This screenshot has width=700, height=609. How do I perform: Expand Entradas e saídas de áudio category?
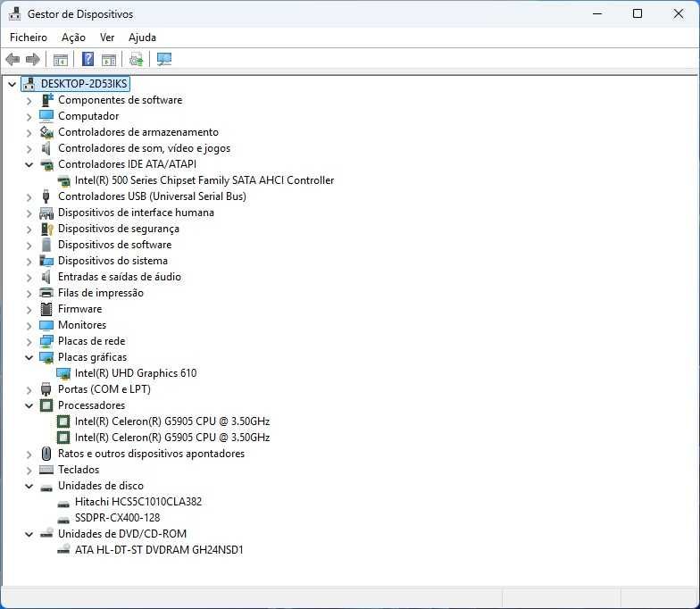point(29,277)
